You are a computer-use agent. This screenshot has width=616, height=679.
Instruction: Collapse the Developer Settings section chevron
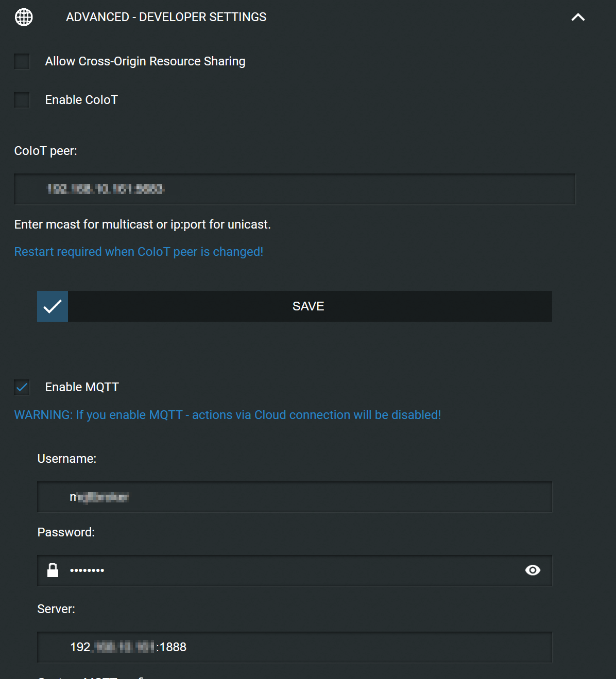578,17
